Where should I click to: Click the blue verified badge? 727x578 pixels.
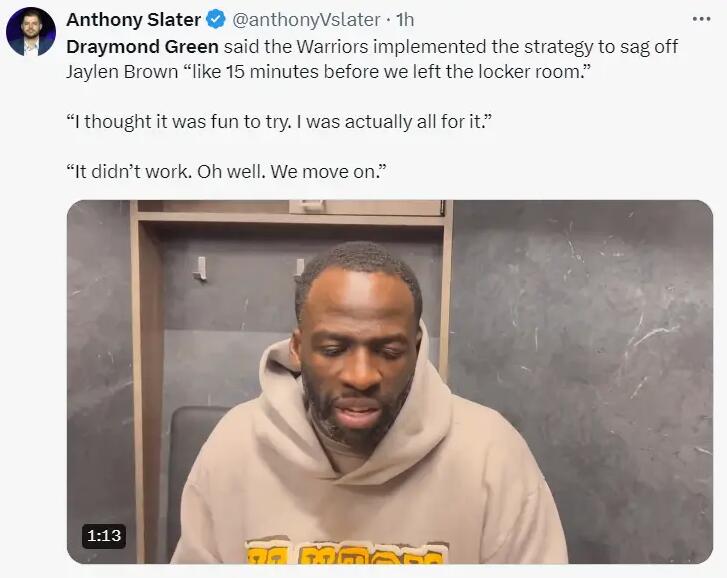pyautogui.click(x=216, y=20)
